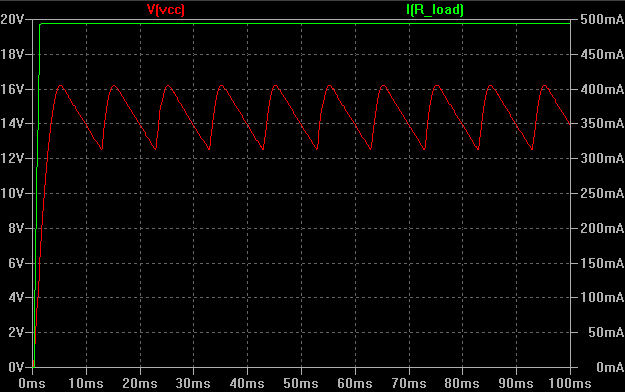625x392 pixels.
Task: Click the 8V left axis label
Action: coord(16,228)
